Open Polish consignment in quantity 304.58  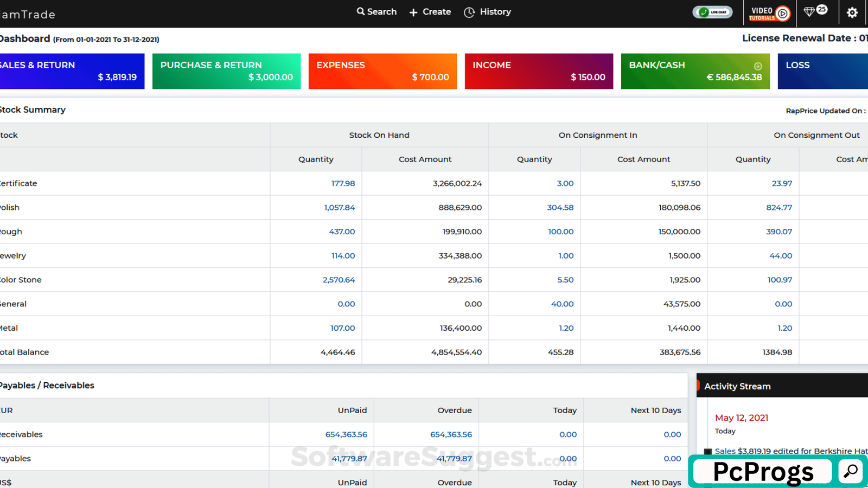pos(560,208)
